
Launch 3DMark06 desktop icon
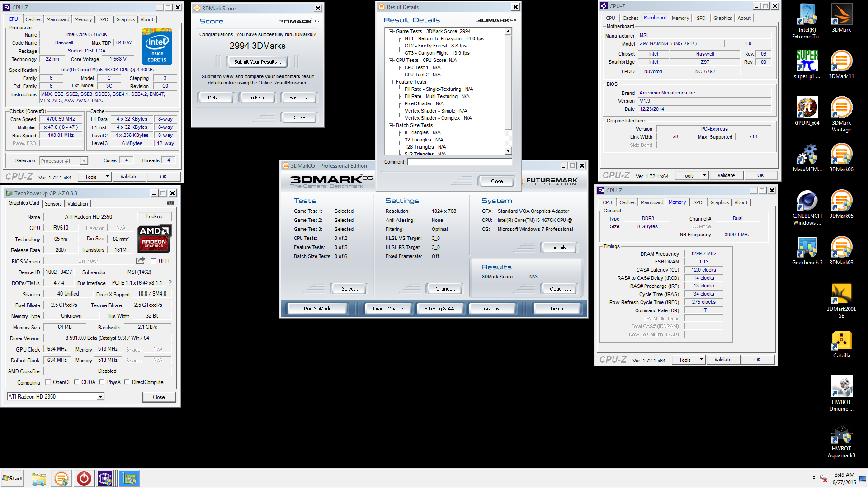(x=841, y=158)
